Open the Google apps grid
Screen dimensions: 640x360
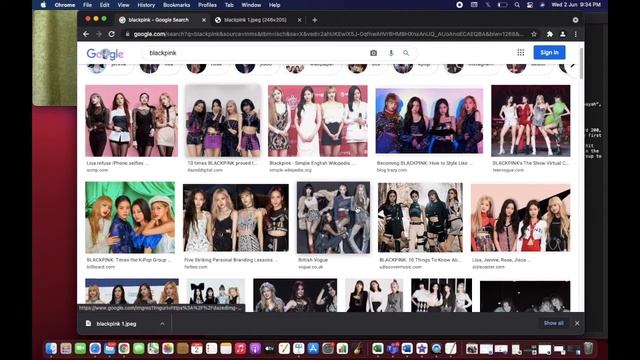(x=520, y=52)
